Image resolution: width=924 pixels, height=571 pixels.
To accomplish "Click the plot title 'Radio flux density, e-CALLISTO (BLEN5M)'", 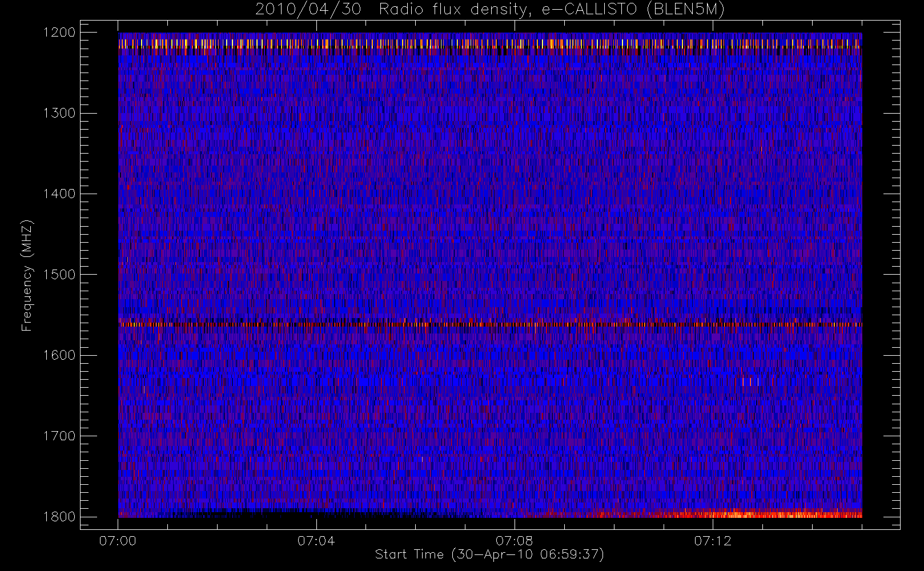I will click(552, 10).
